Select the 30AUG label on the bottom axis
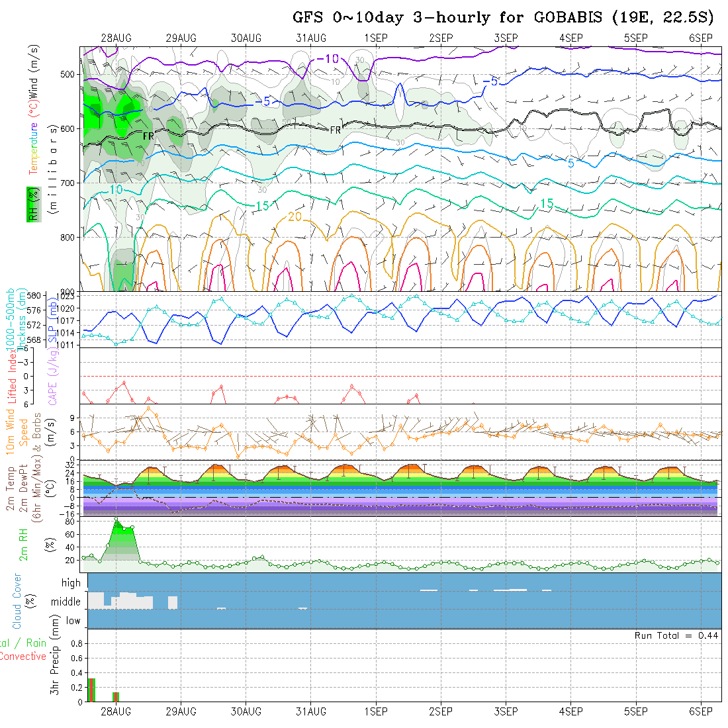The width and height of the screenshot is (728, 728). 246,711
